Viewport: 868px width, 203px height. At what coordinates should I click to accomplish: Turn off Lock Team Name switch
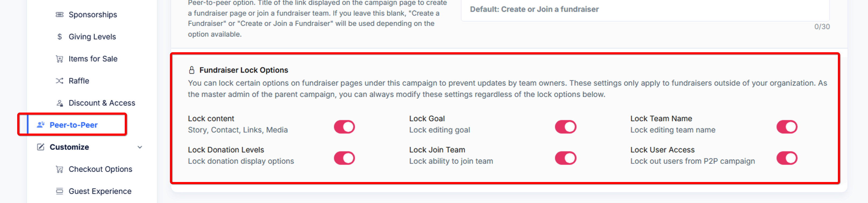[787, 127]
